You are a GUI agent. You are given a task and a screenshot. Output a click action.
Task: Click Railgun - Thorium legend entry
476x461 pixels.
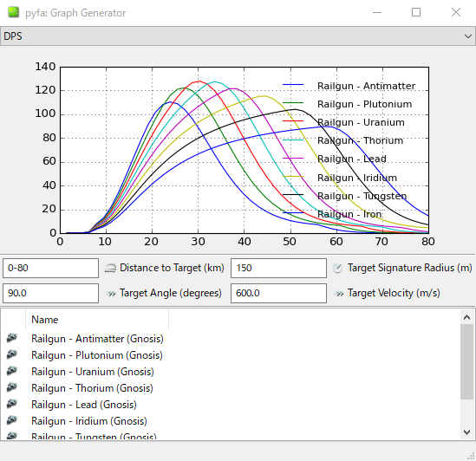342,140
